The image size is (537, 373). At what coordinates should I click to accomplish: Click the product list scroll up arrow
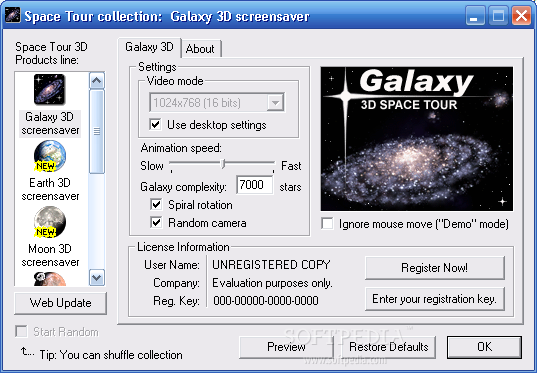click(97, 81)
